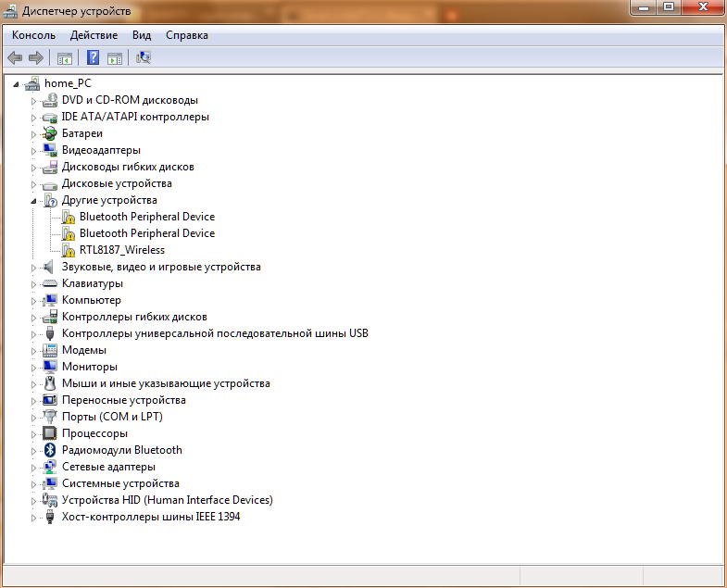Select the Мониторы label
The height and width of the screenshot is (588, 727).
click(x=90, y=367)
